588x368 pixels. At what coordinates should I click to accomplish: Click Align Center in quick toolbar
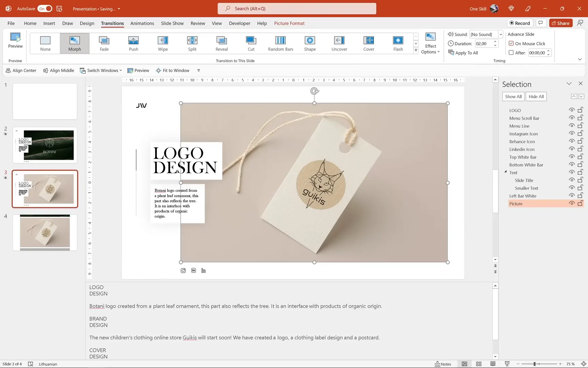(21, 70)
